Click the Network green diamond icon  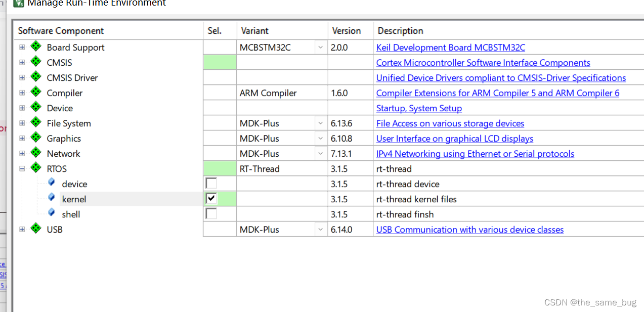(35, 153)
